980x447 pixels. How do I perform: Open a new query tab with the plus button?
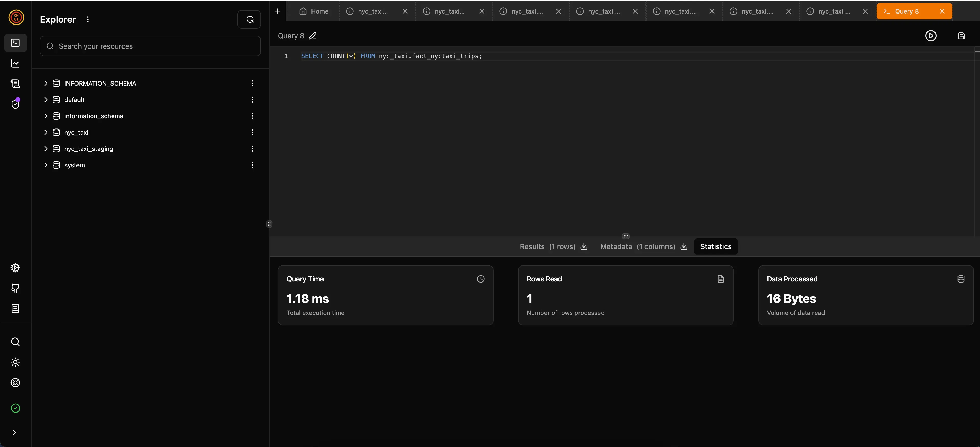(x=277, y=11)
